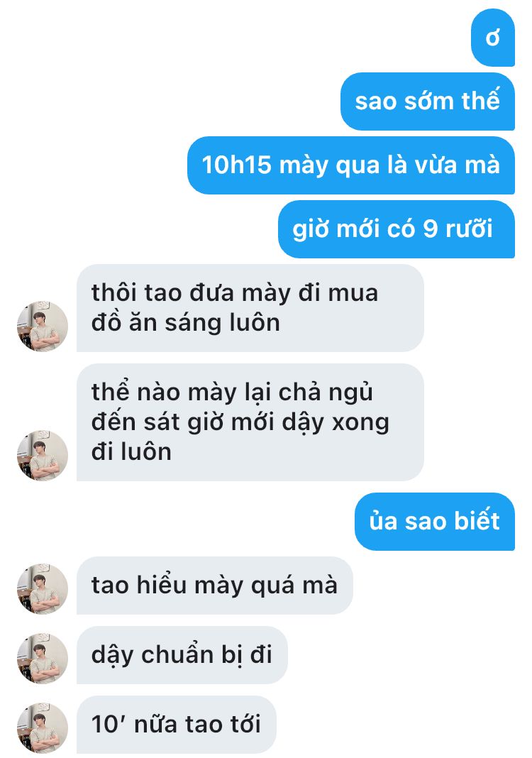Tap the bubble "giờ mới có 9 rưỡi"

397,229
